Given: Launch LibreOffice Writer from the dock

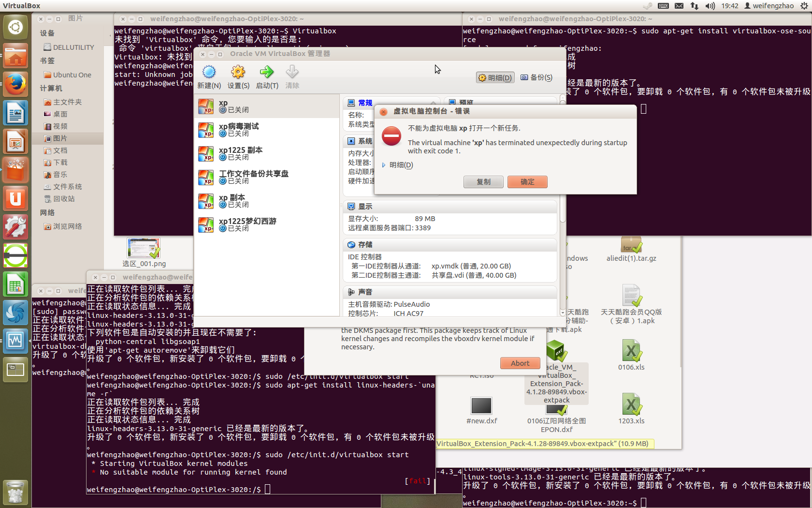Looking at the screenshot, I should coord(15,113).
